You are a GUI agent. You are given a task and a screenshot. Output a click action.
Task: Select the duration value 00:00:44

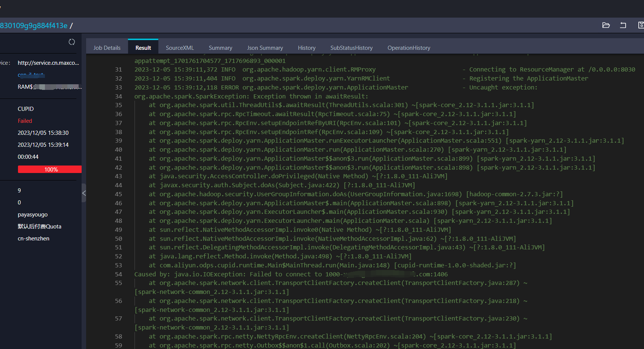pos(28,157)
